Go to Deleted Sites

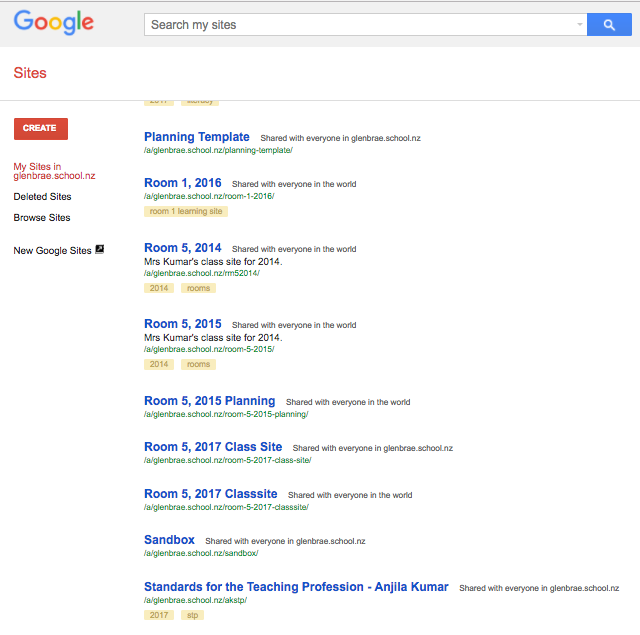(x=42, y=197)
